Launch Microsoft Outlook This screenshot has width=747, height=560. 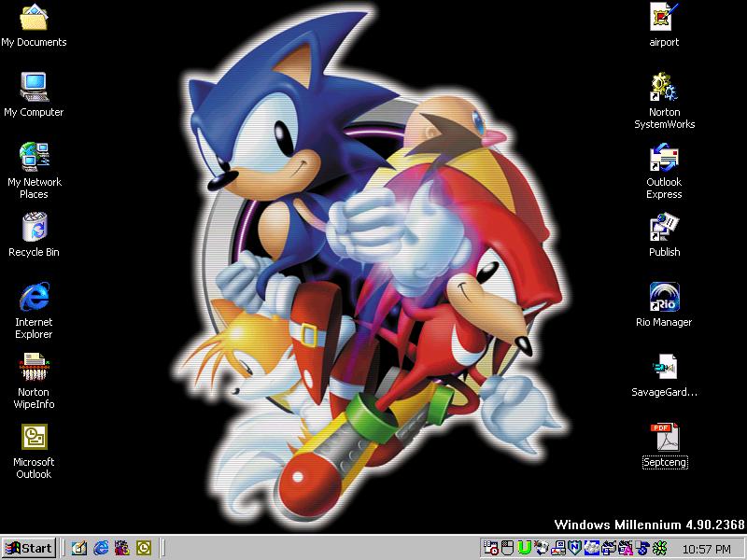point(34,437)
